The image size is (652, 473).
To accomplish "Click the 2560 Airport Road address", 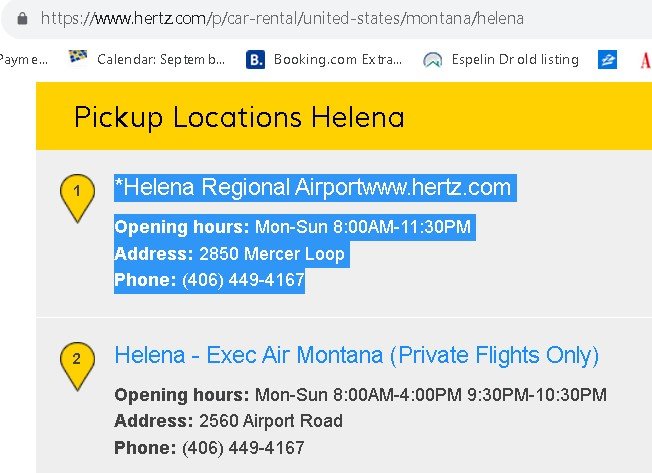I will tap(270, 421).
